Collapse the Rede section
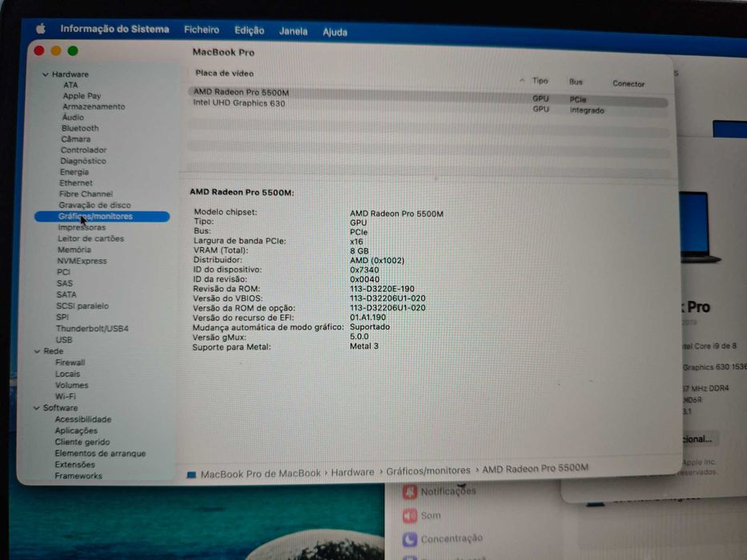 click(37, 351)
